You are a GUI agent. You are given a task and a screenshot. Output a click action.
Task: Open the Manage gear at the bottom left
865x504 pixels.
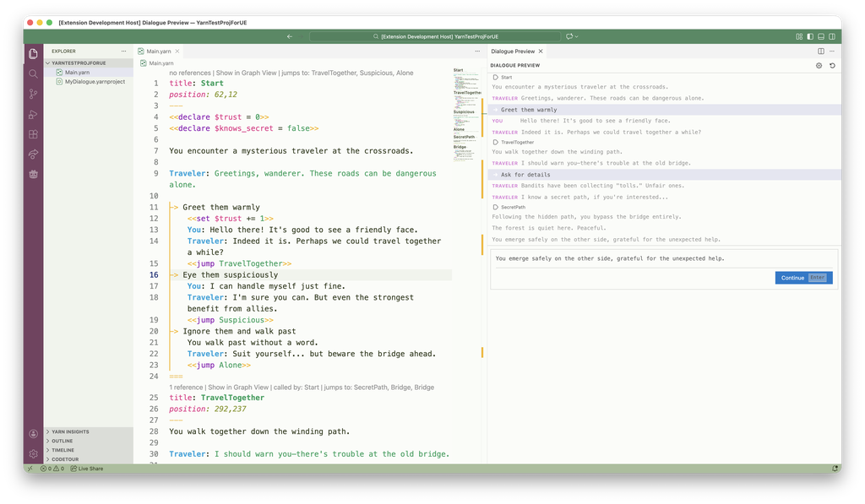(x=32, y=453)
